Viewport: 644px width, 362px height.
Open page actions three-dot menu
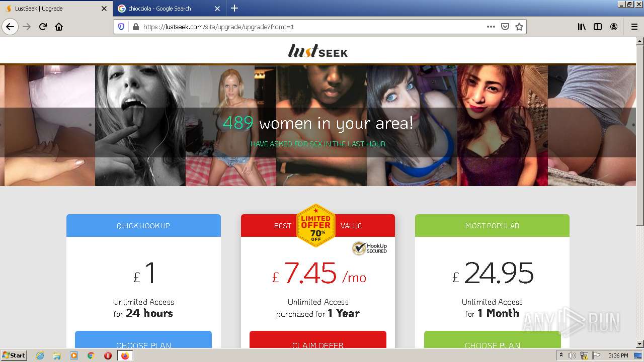tap(491, 27)
